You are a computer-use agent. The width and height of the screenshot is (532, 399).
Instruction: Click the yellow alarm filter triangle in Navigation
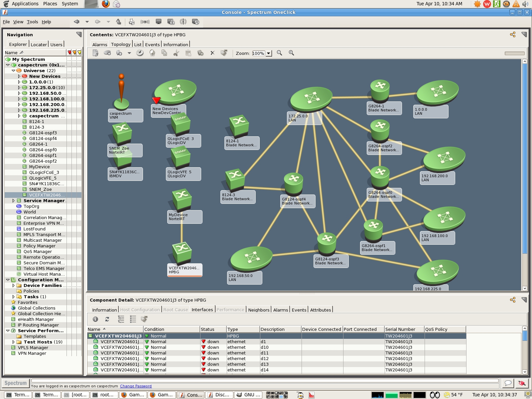(80, 53)
